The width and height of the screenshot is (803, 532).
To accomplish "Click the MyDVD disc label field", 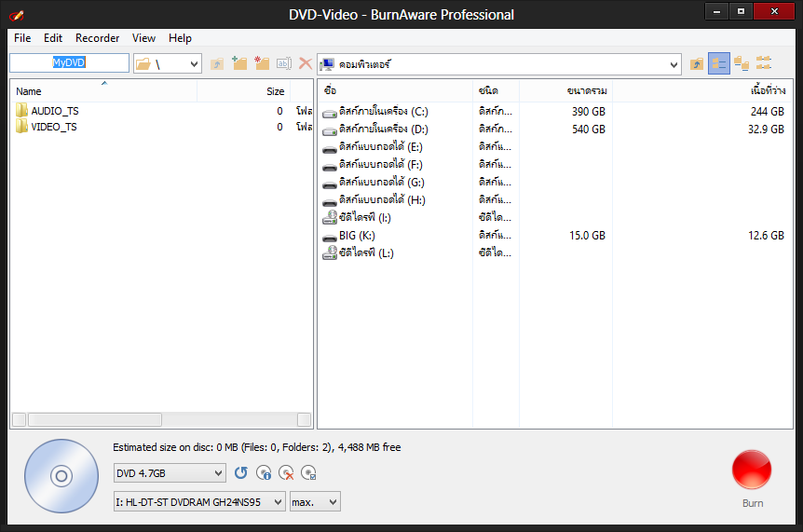I will click(69, 63).
